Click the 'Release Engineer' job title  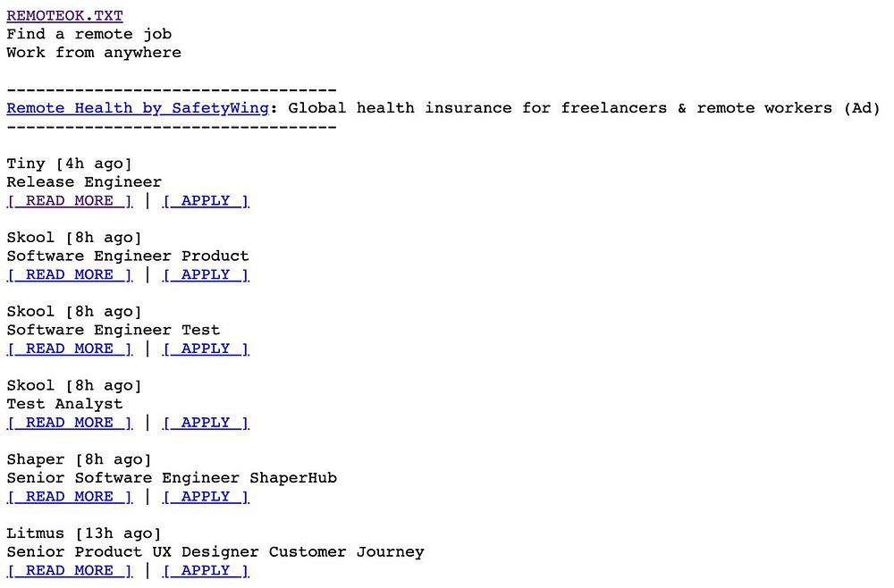tap(84, 182)
